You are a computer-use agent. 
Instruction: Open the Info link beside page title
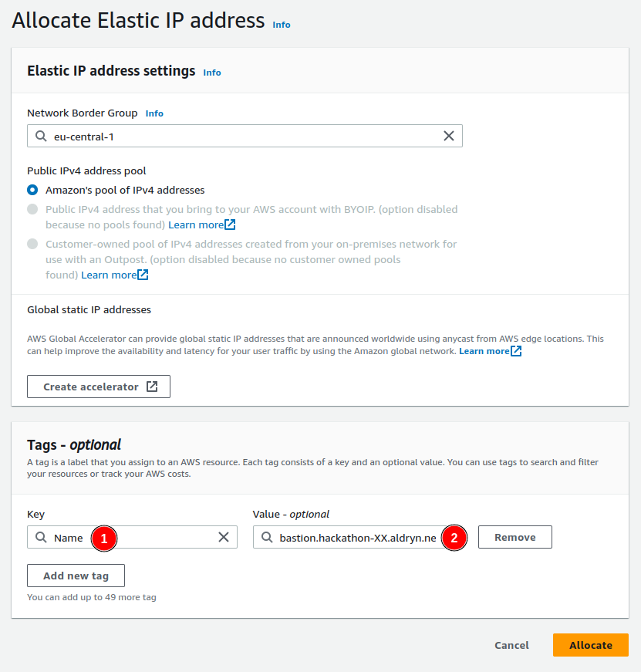pos(281,25)
